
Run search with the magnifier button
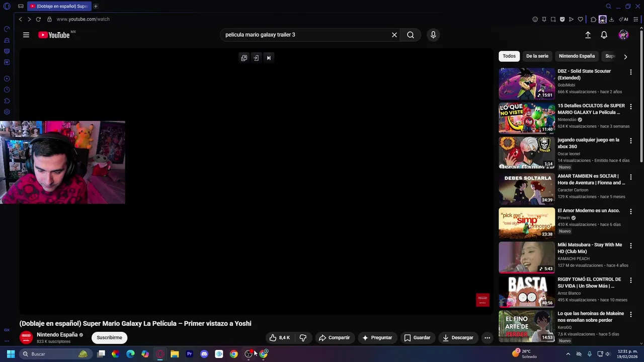pos(411,35)
